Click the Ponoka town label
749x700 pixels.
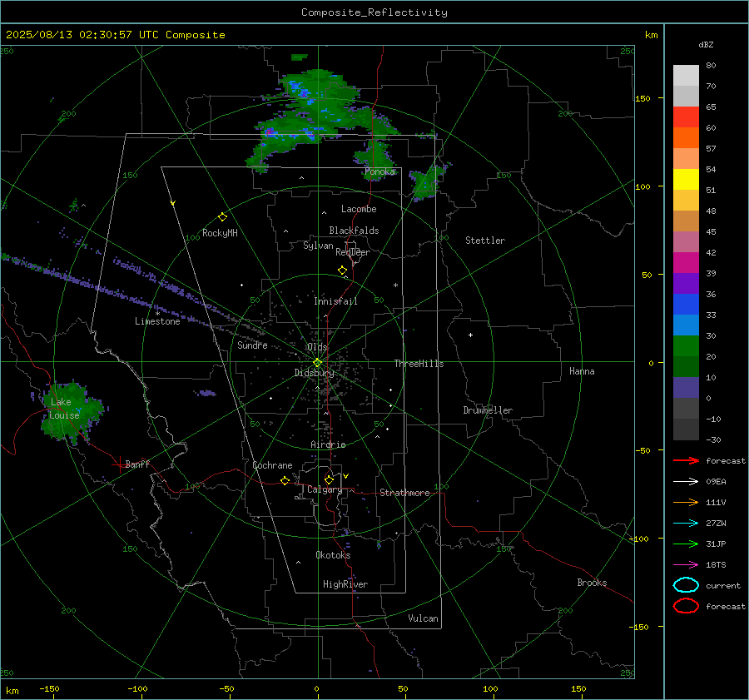coord(379,171)
